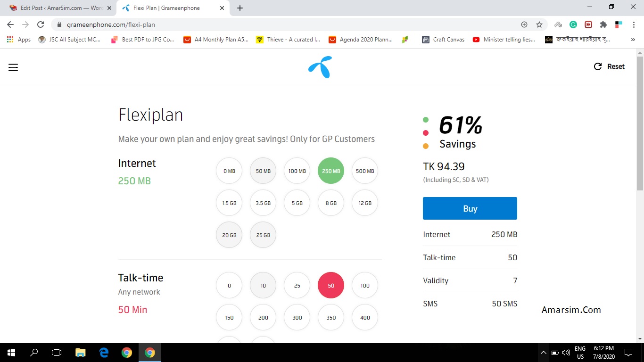This screenshot has height=362, width=644.
Task: Reload the current page
Action: point(41,25)
